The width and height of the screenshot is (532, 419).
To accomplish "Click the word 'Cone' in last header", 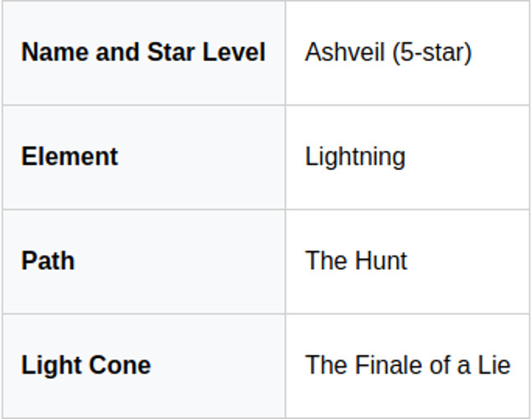I will click(x=118, y=365).
